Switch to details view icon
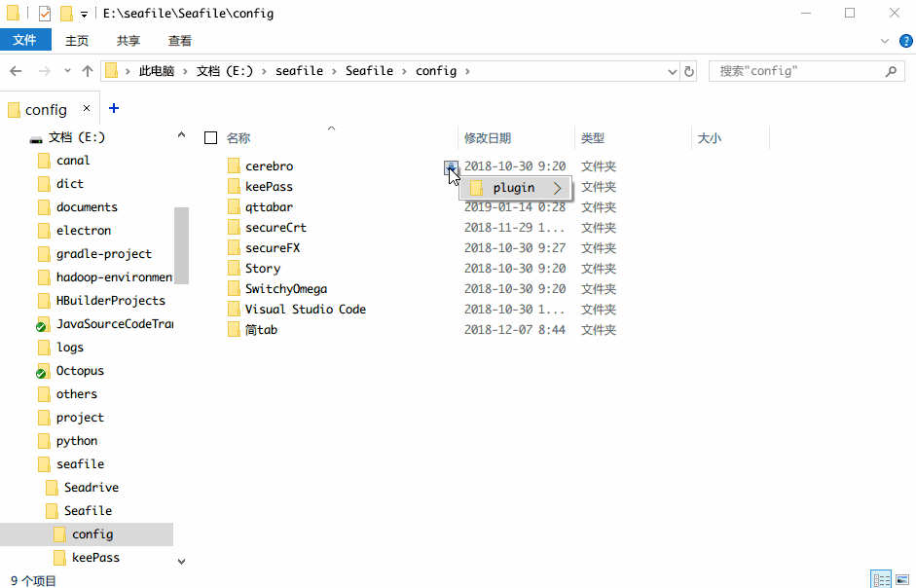The width and height of the screenshot is (916, 588). click(x=882, y=580)
